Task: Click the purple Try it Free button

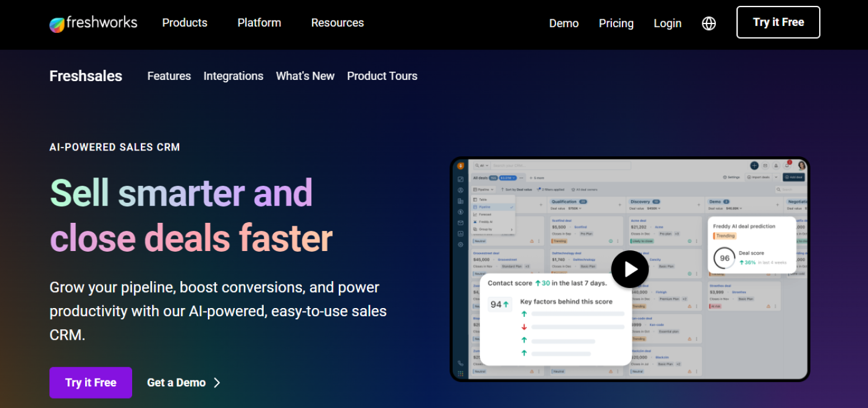Action: (x=90, y=383)
